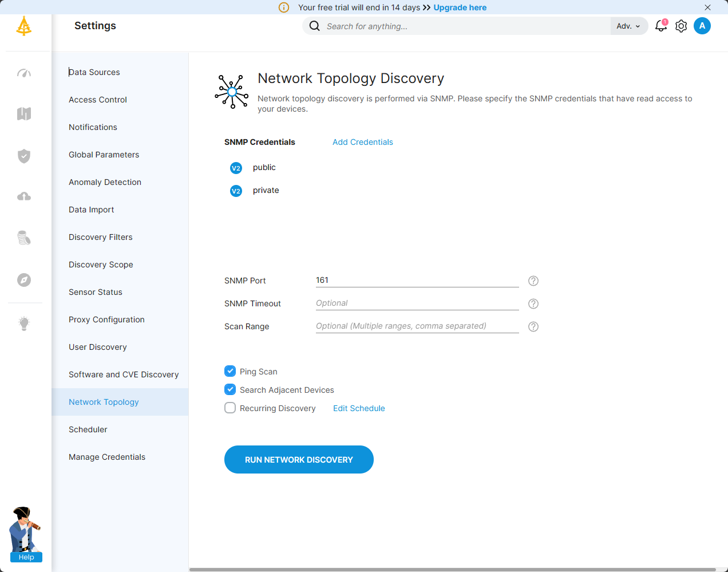Dismiss the free trial banner
Viewport: 728px width, 572px height.
click(708, 7)
